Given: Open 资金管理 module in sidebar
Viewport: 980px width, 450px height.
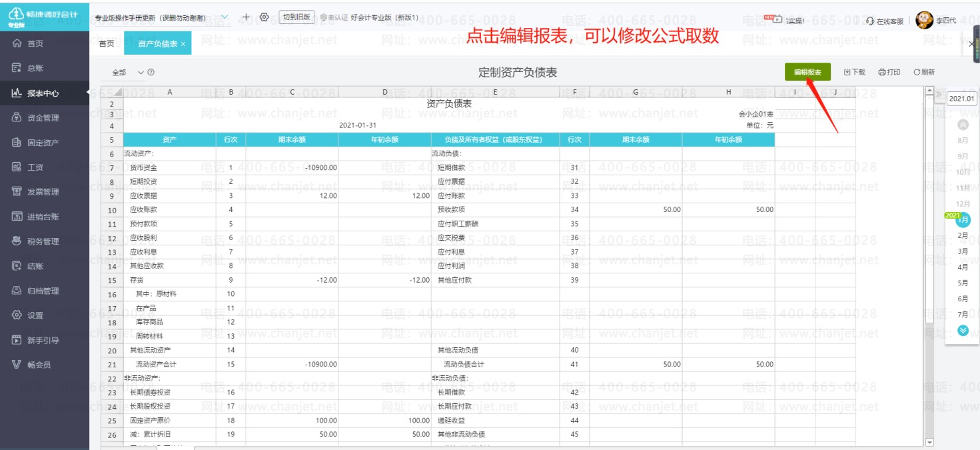Looking at the screenshot, I should (x=43, y=118).
